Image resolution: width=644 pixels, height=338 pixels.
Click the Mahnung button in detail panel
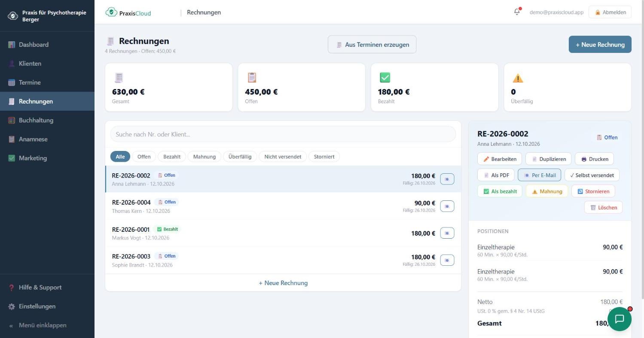(x=547, y=191)
